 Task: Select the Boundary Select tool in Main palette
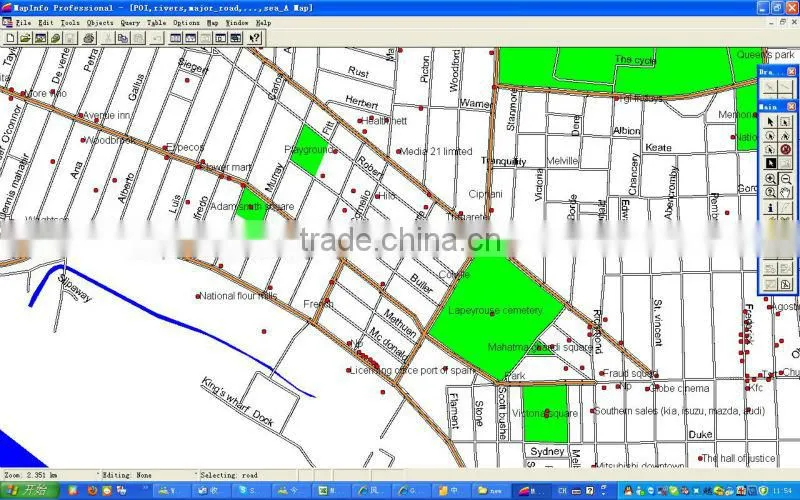770,149
